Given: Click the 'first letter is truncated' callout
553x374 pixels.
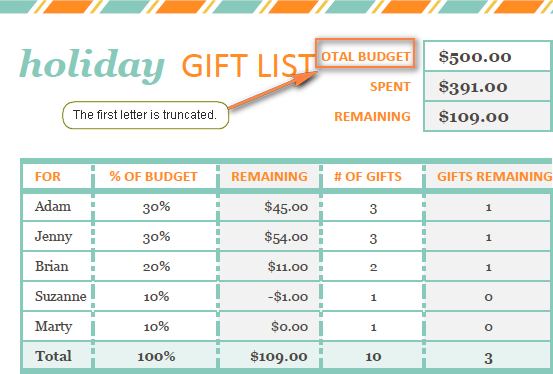Looking at the screenshot, I should [x=145, y=115].
